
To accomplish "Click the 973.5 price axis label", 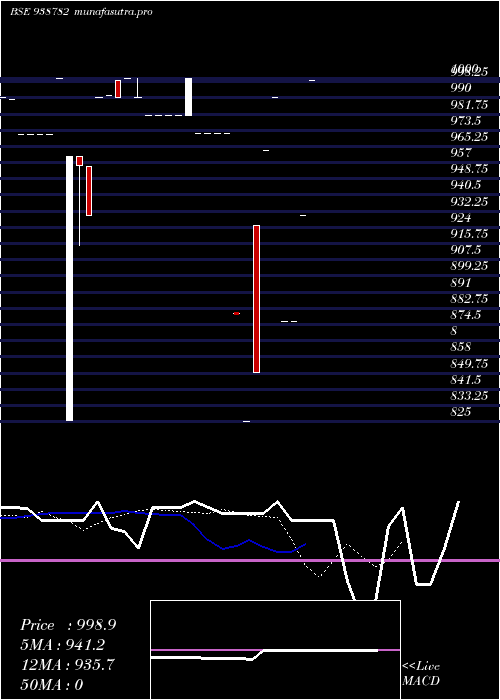I will point(466,120).
